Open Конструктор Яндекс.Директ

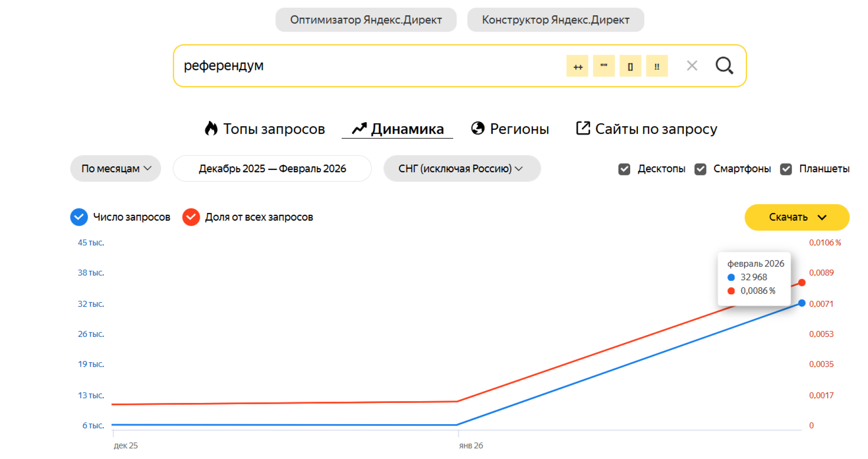pos(555,20)
